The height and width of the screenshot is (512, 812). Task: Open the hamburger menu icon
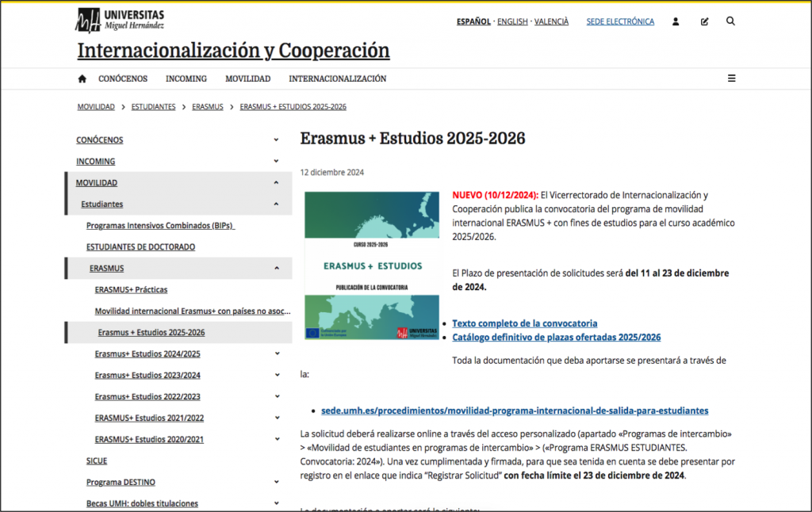click(731, 78)
